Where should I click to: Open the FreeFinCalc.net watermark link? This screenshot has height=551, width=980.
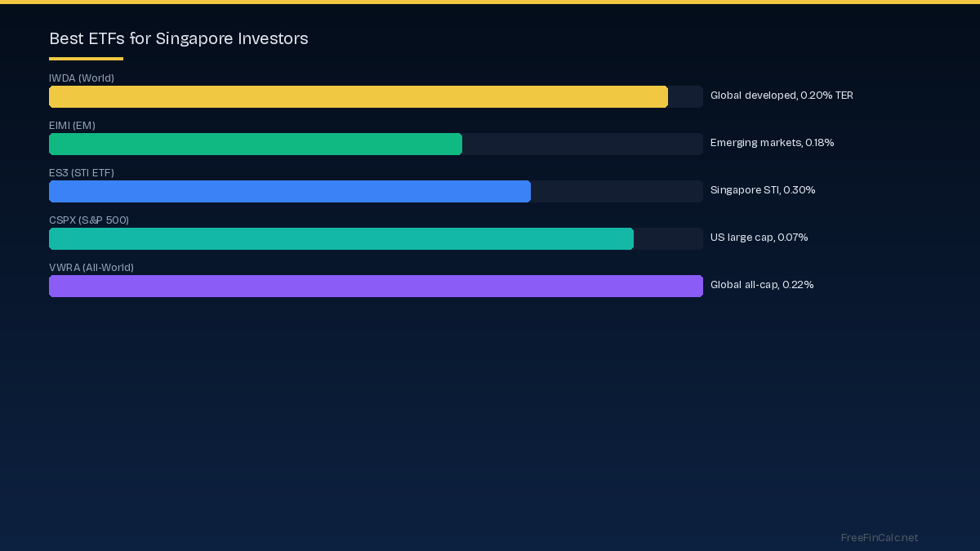pos(880,538)
